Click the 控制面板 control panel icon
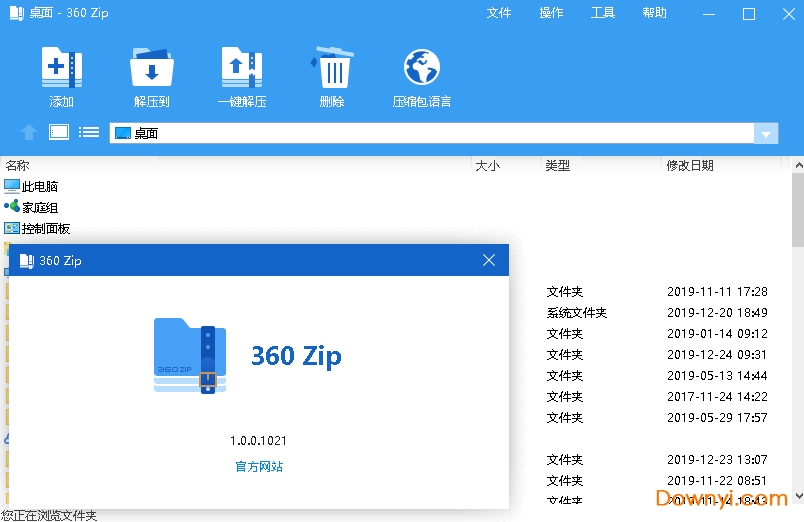 click(x=12, y=228)
